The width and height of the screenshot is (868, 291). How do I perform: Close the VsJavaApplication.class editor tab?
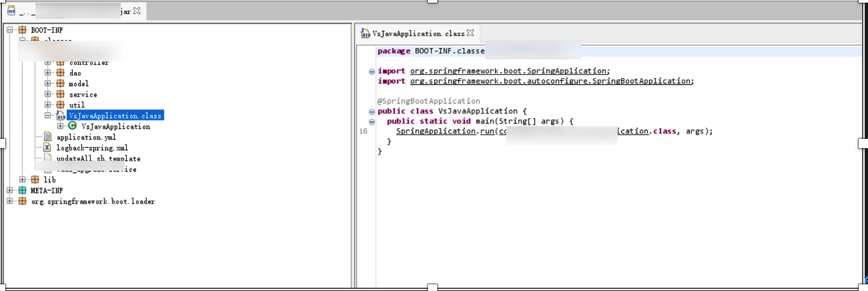pos(470,33)
